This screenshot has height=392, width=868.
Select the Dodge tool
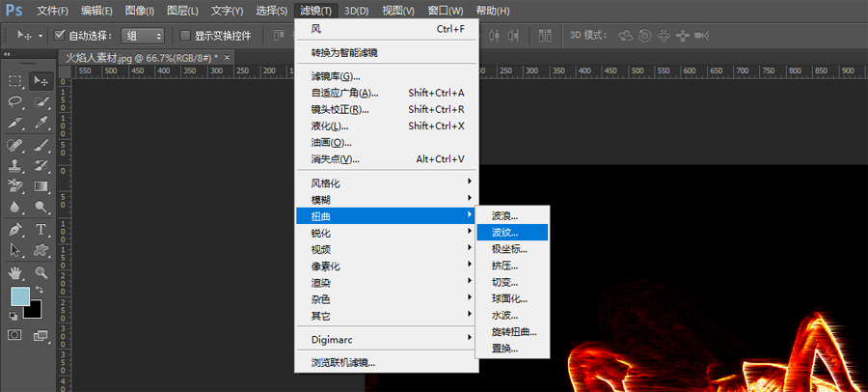pos(41,207)
